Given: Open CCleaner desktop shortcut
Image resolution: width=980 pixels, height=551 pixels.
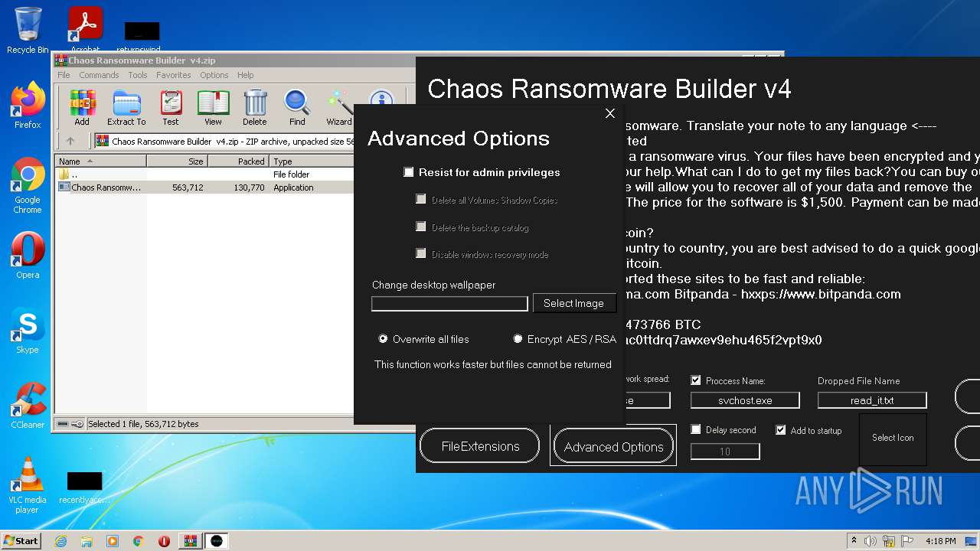Looking at the screenshot, I should point(28,405).
